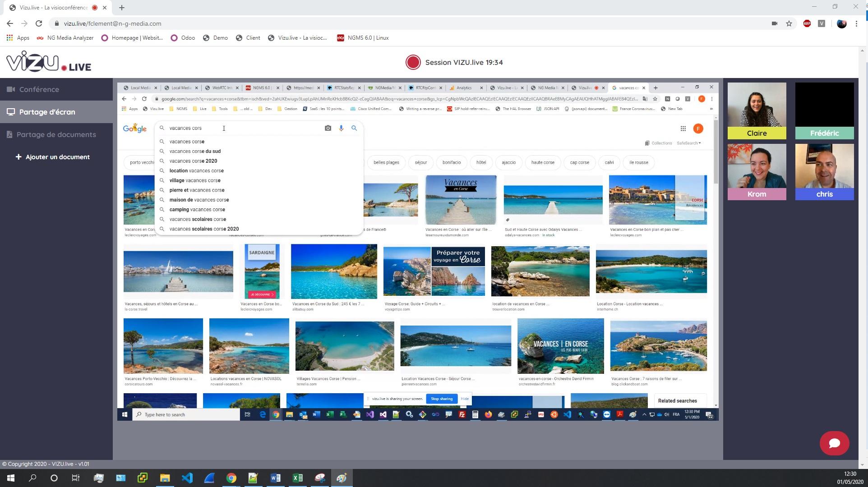The image size is (868, 487).
Task: Hide the screen sharing notification bar
Action: 465,399
